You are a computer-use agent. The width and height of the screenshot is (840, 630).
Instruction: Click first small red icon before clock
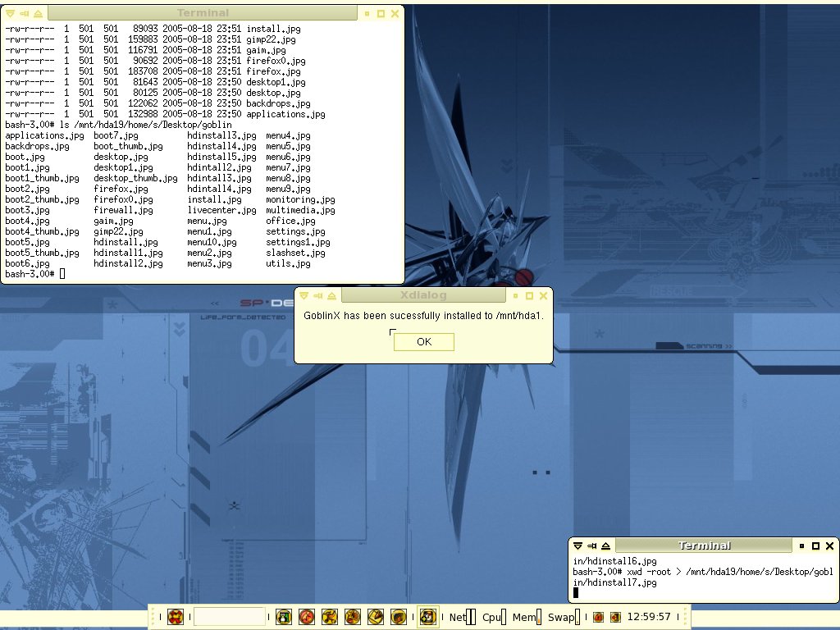[598, 617]
